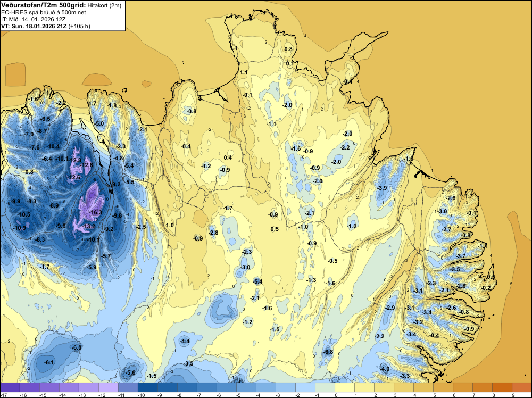Click the -8.7 temperature reading
This screenshot has width=532, height=398.
42,131
